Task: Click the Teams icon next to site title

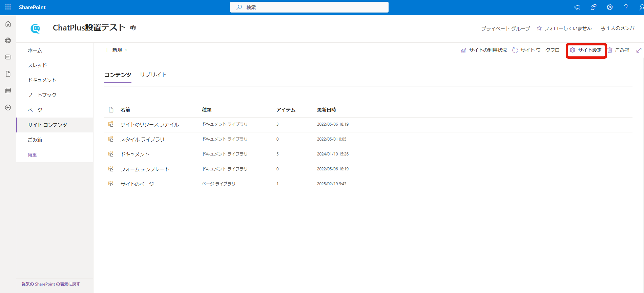Action: (133, 28)
